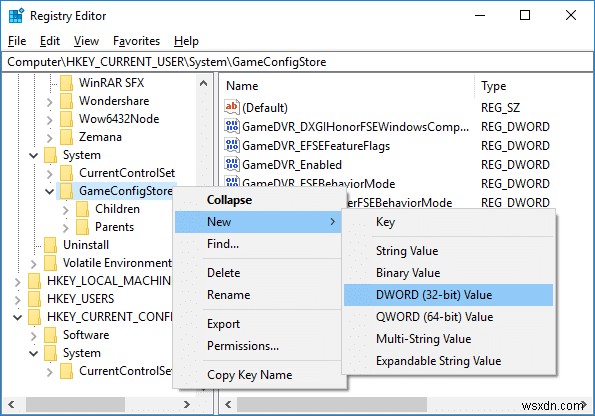Expand the Wondershare key
The height and width of the screenshot is (416, 595).
tap(50, 102)
